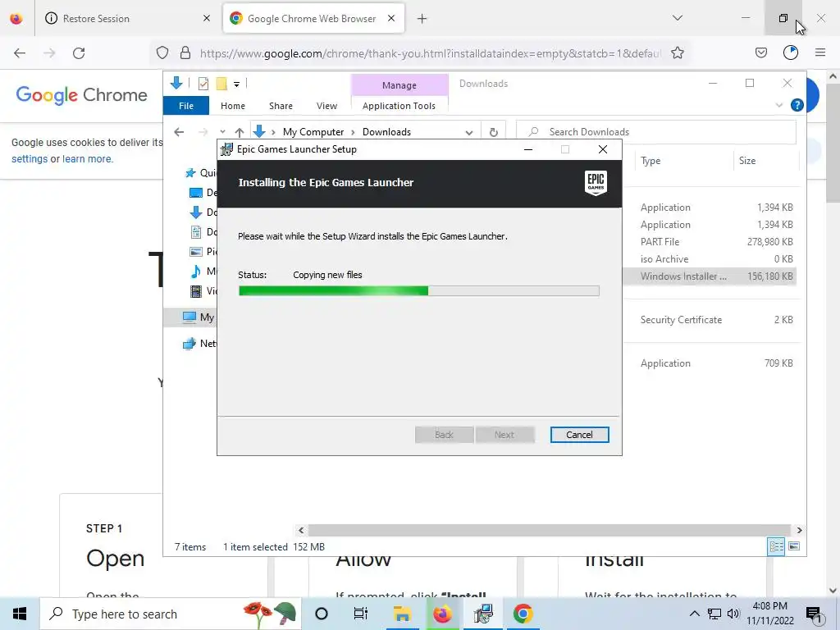Click Firefox back navigation button

click(x=20, y=53)
